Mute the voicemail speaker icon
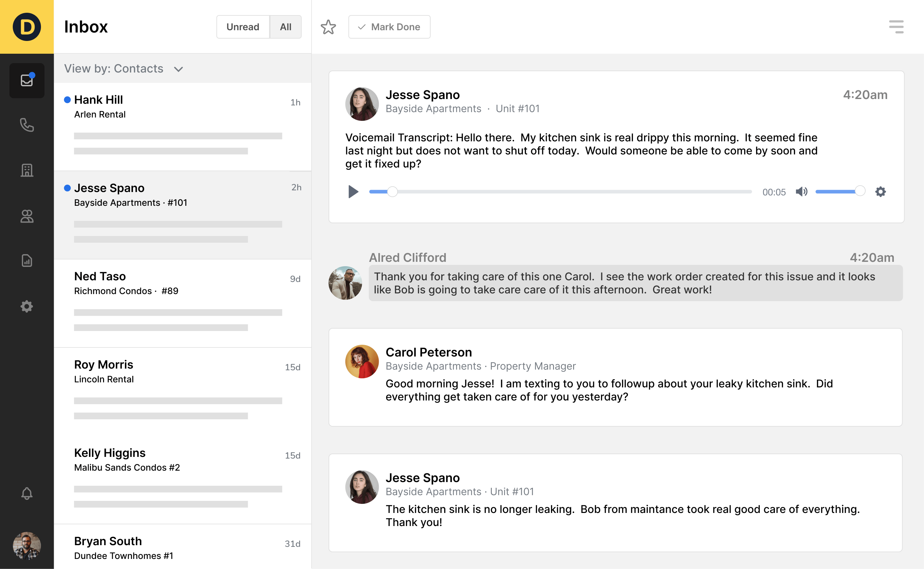The image size is (924, 569). [802, 192]
